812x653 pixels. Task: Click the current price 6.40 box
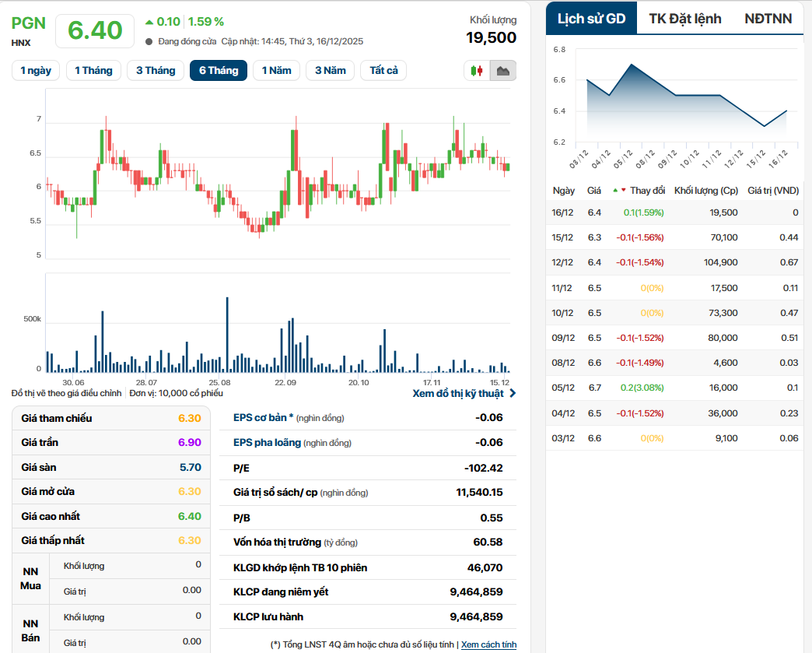[x=95, y=30]
